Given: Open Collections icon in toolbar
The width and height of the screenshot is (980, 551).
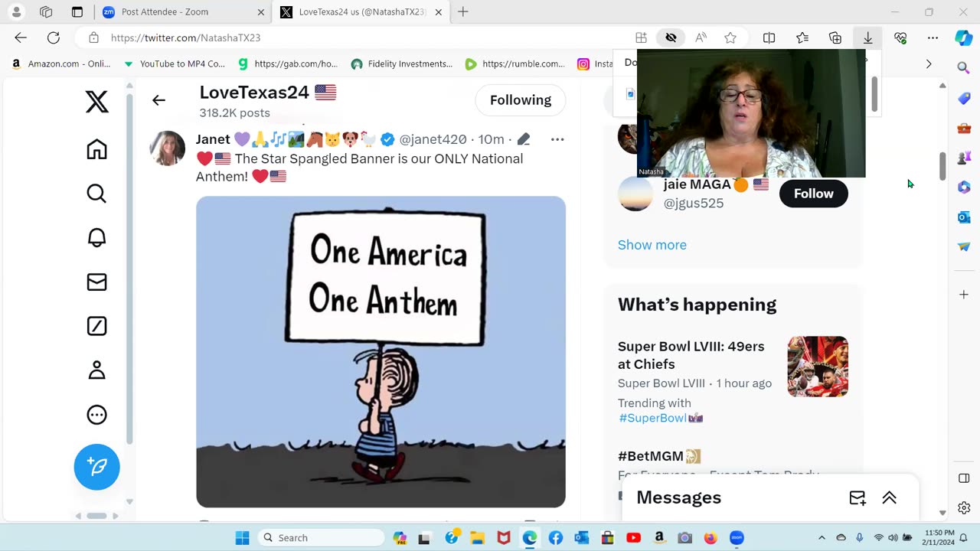Looking at the screenshot, I should pyautogui.click(x=835, y=37).
